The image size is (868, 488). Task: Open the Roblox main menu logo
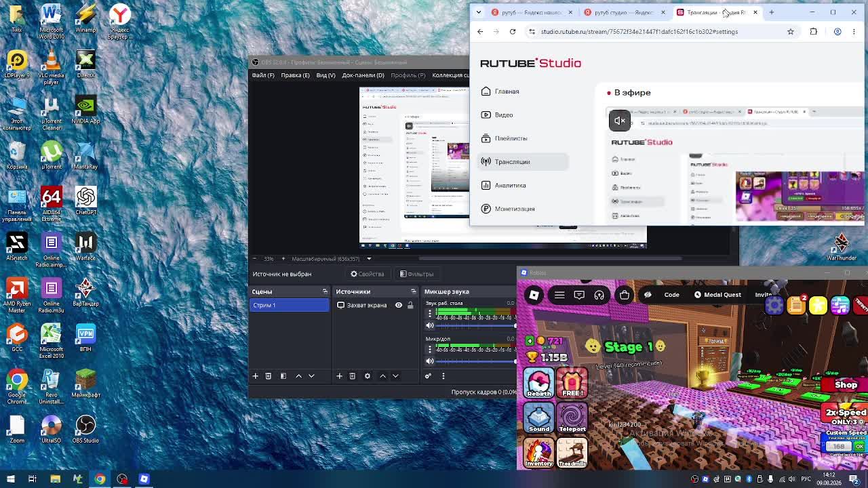(534, 295)
